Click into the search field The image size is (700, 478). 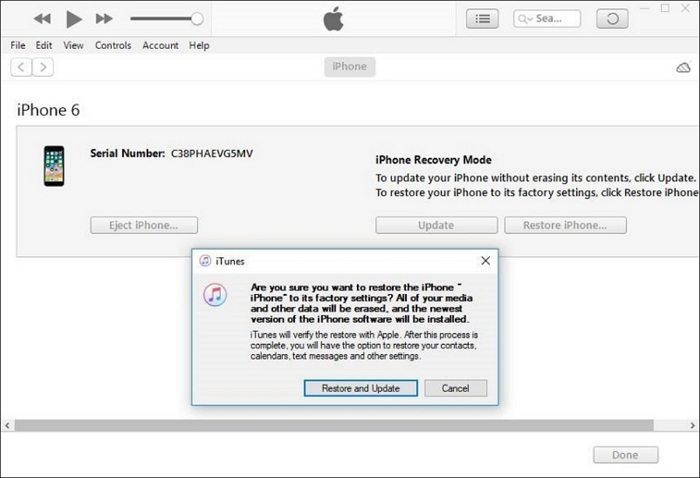coord(547,19)
